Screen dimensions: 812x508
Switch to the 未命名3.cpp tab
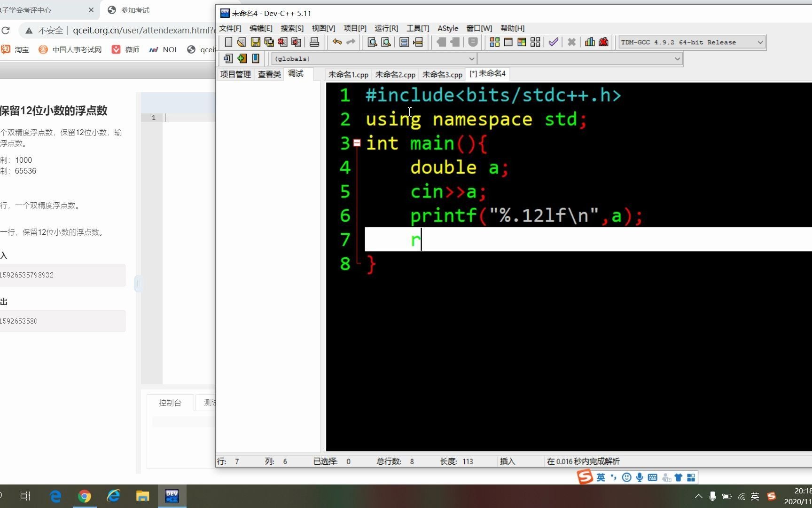[x=442, y=74]
